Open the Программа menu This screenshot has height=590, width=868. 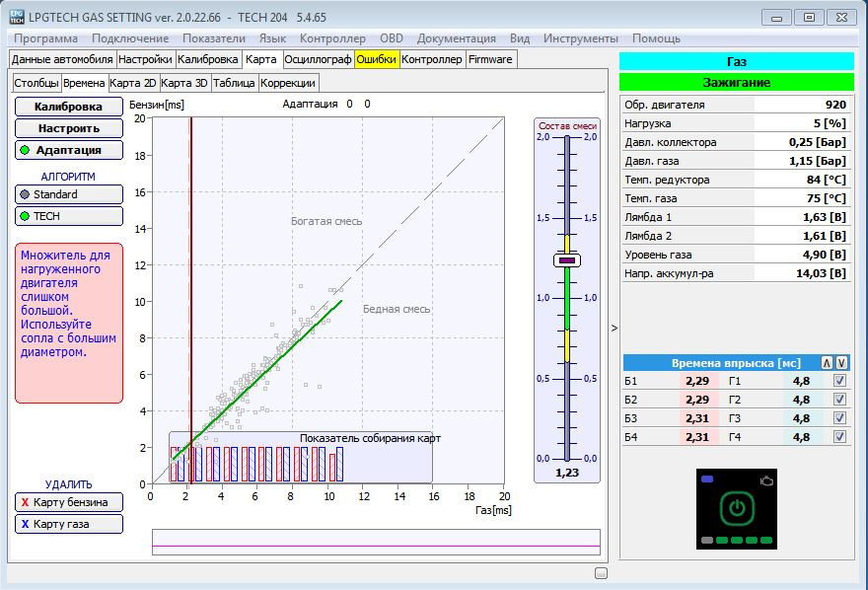pyautogui.click(x=46, y=38)
